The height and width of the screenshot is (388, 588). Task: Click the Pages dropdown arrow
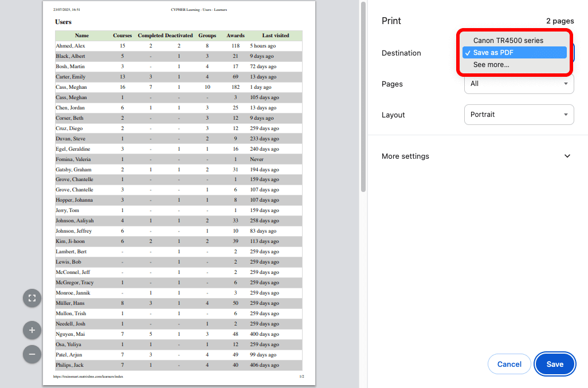[567, 84]
